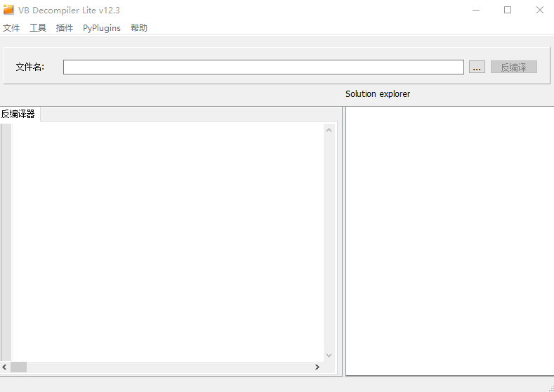Close the VB Decompiler window
This screenshot has height=392, width=554.
(539, 11)
